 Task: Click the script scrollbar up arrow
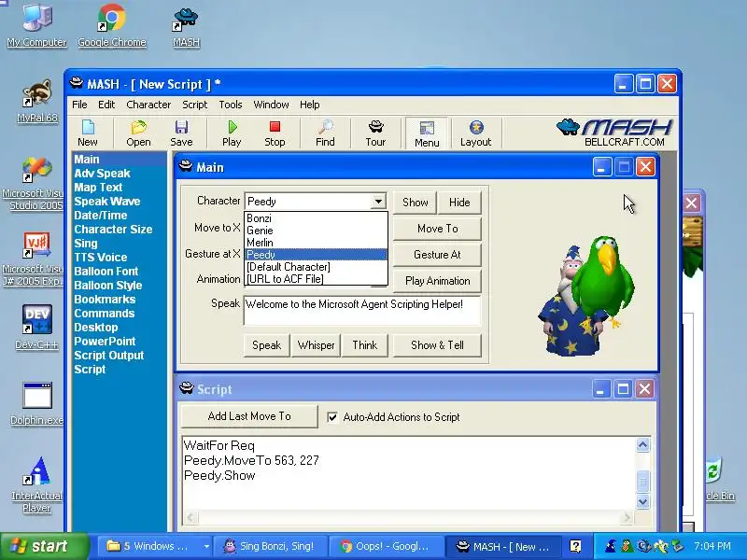coord(642,445)
